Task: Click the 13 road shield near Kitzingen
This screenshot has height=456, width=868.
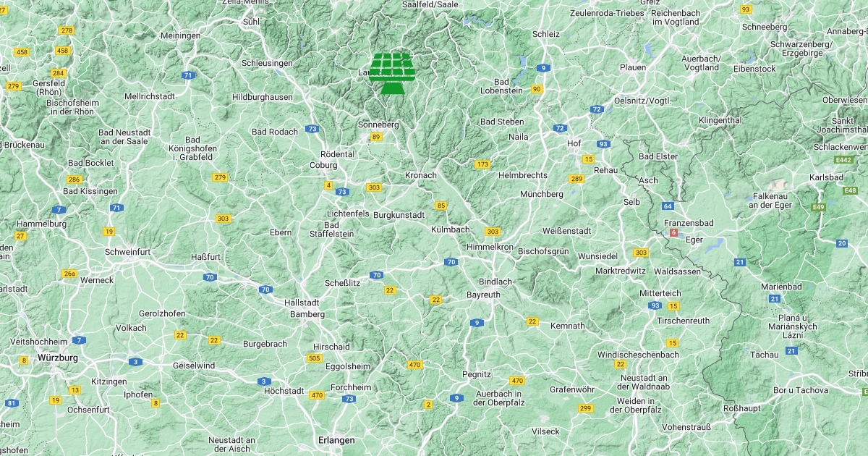Action: point(75,390)
